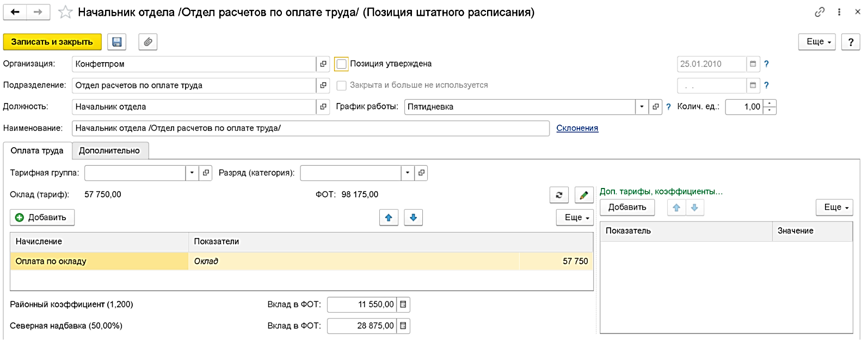Image resolution: width=868 pixels, height=340 pixels.
Task: Click the Значение column header
Action: pyautogui.click(x=812, y=231)
